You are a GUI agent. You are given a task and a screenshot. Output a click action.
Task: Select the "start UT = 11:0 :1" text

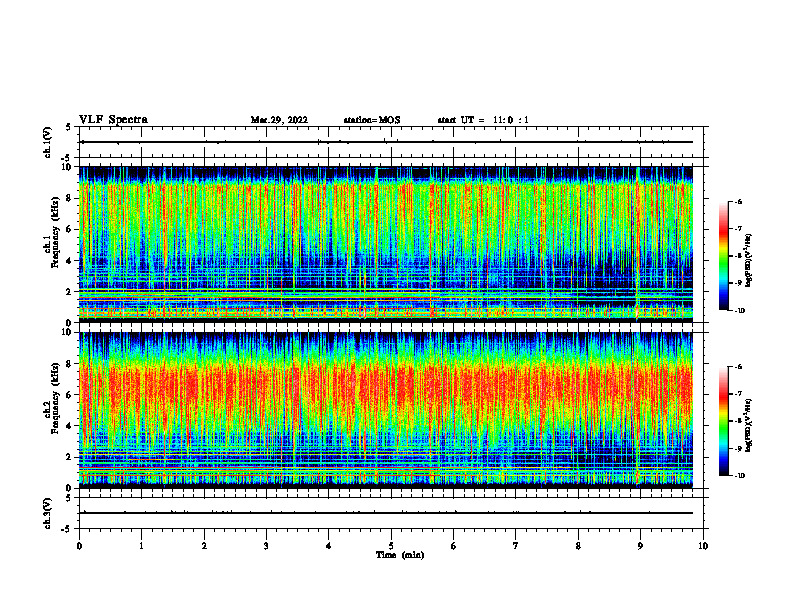click(x=483, y=120)
